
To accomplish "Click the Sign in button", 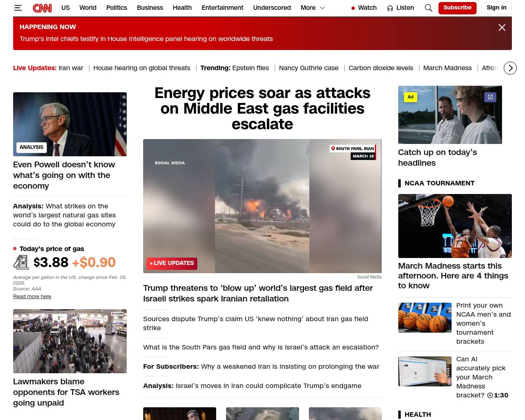I will [496, 8].
